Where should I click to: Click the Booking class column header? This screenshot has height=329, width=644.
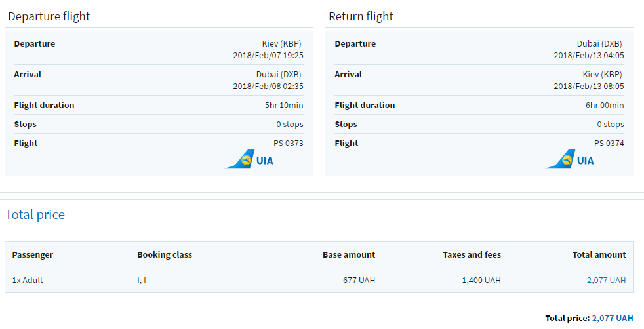tap(165, 254)
